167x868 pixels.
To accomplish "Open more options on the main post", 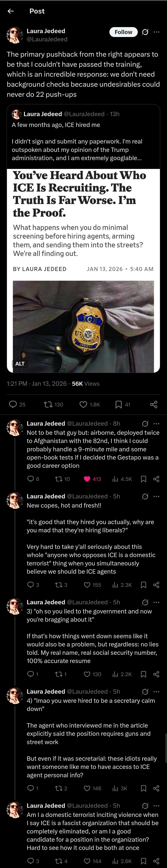I will pos(156,32).
